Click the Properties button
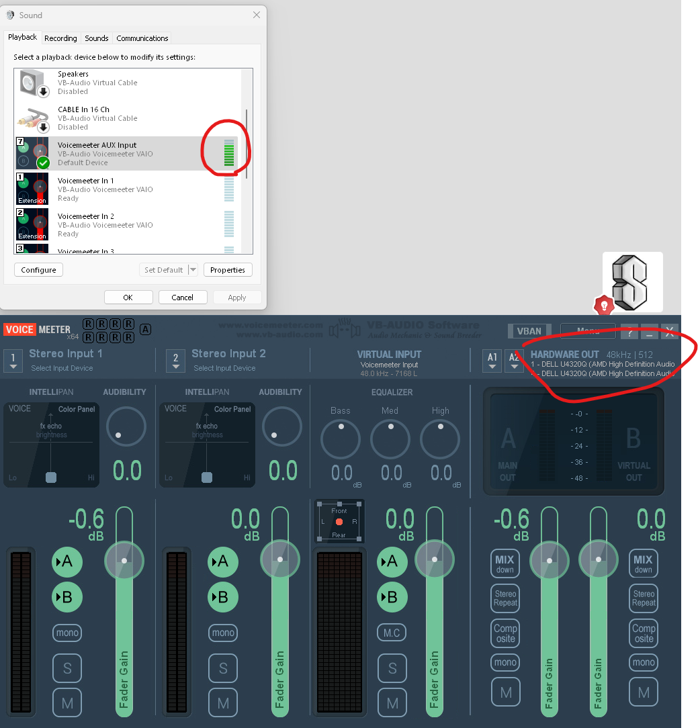This screenshot has height=728, width=700. click(228, 270)
